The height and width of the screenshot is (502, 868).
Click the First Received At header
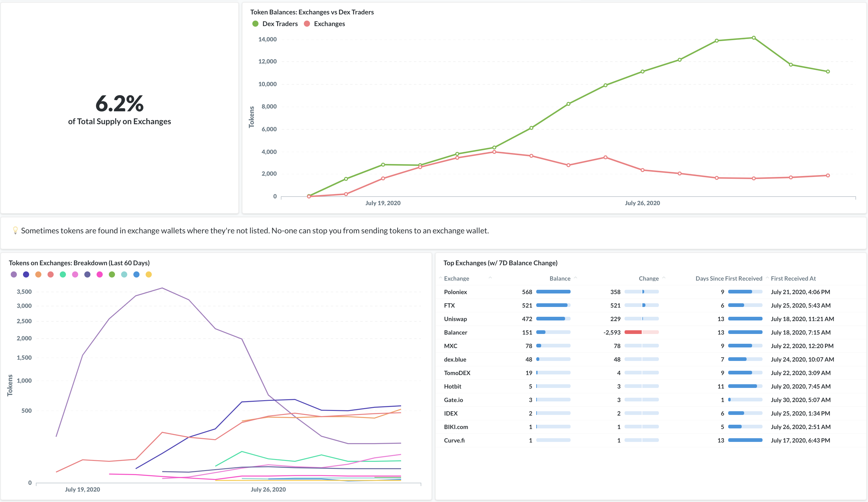tap(793, 278)
